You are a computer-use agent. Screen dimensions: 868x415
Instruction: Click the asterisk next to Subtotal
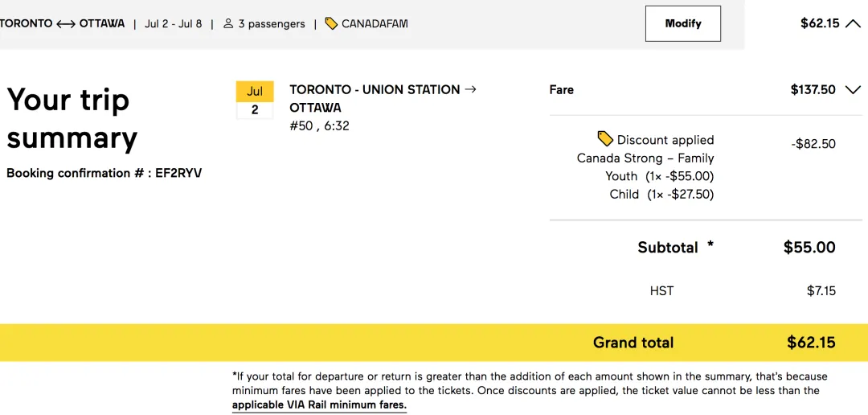click(x=710, y=245)
